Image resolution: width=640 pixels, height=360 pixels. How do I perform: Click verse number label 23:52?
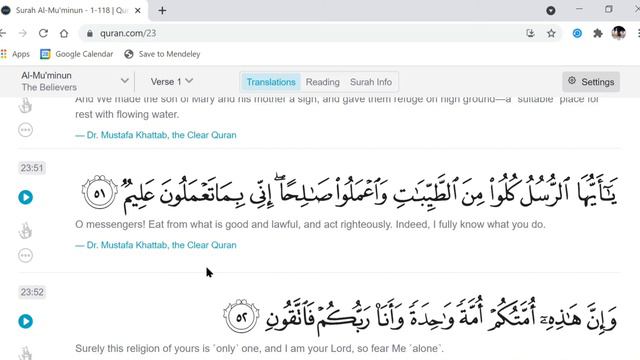click(32, 292)
